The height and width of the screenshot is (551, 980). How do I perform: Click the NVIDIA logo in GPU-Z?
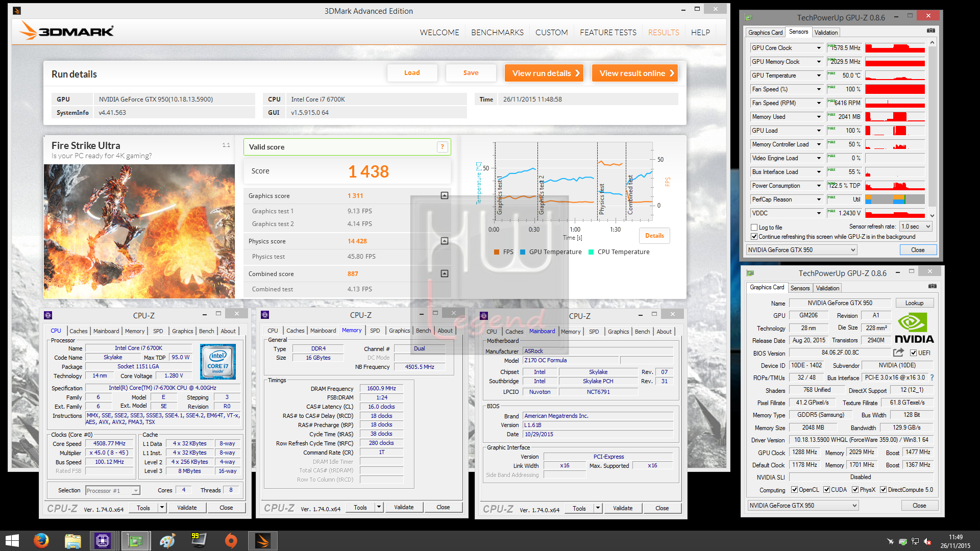pyautogui.click(x=914, y=328)
